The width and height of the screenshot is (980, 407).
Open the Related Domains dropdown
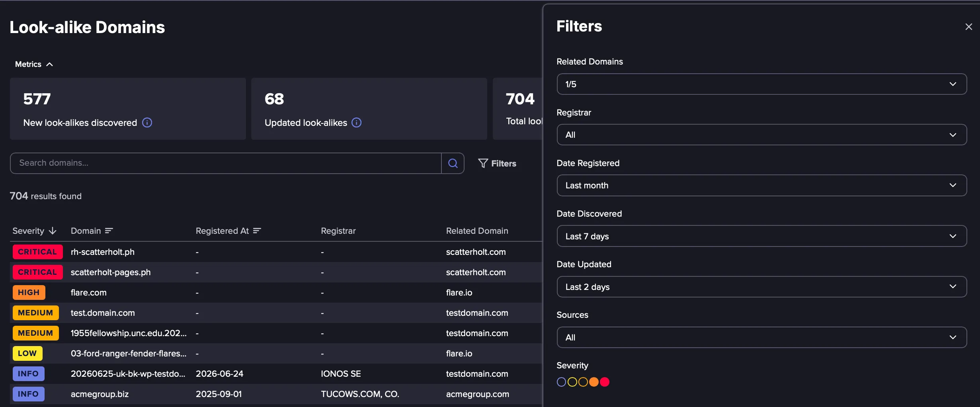(x=761, y=84)
